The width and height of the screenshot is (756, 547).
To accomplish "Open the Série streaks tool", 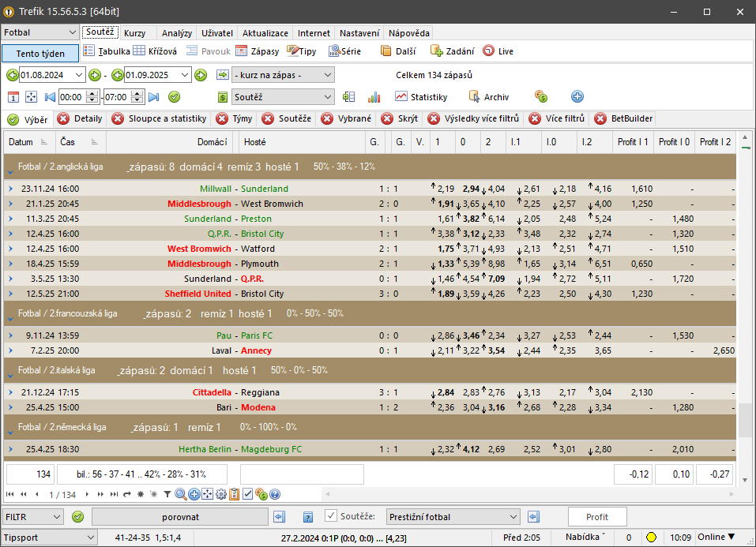I will (x=344, y=51).
